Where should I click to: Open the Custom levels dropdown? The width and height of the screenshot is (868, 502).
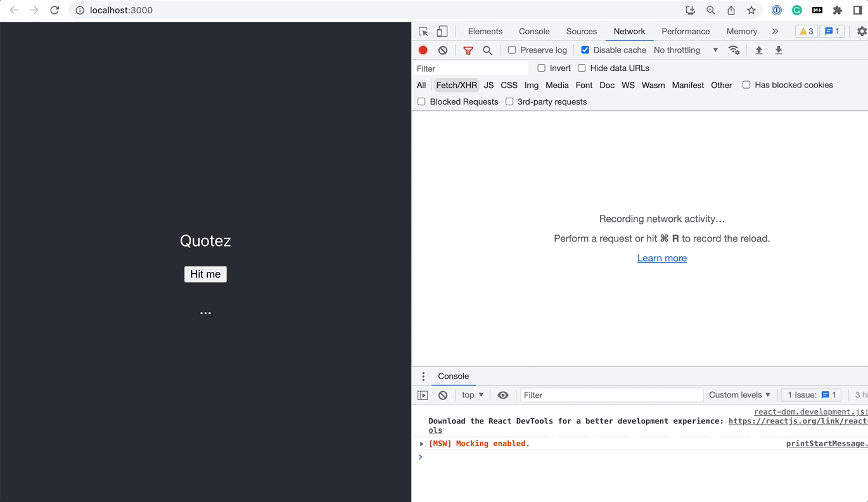coord(739,395)
